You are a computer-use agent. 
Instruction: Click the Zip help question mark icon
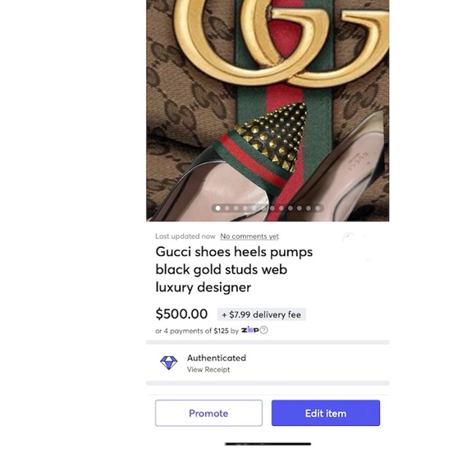(263, 330)
